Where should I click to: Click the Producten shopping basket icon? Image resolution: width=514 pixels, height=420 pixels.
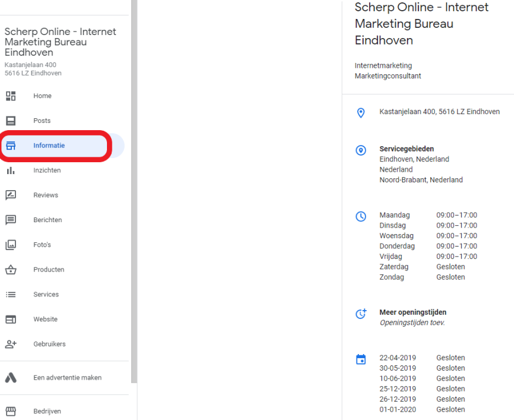[11, 270]
